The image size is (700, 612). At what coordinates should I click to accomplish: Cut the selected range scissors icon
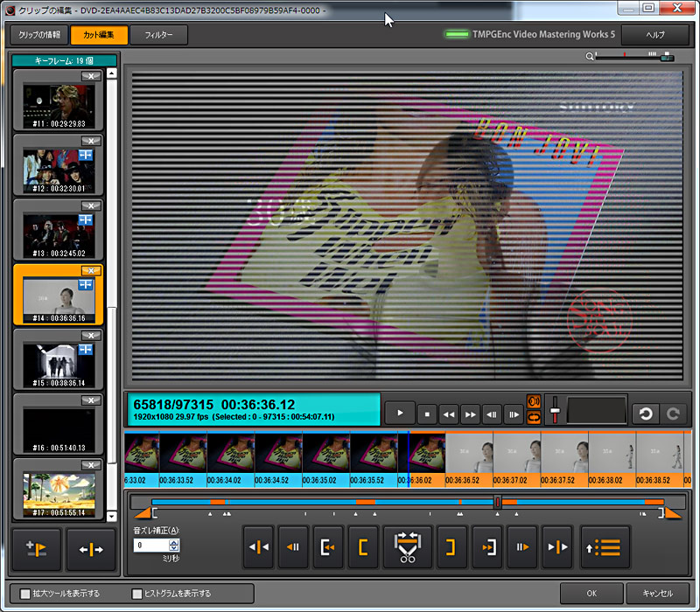[408, 547]
